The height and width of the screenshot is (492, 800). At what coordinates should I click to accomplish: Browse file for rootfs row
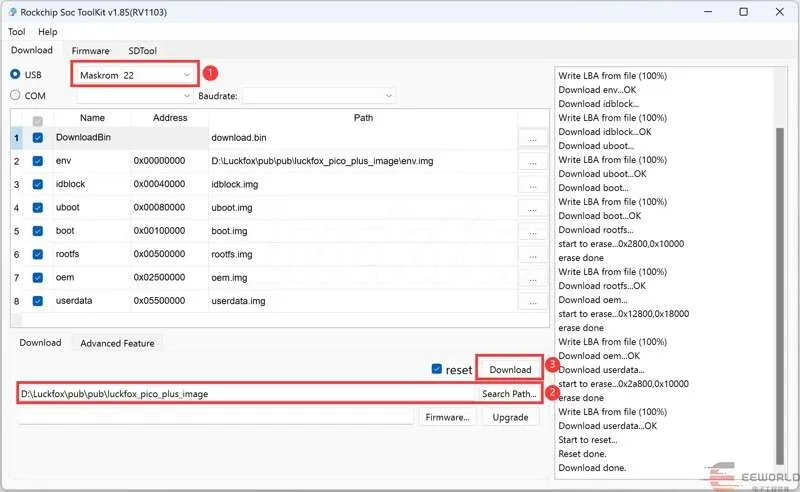click(533, 255)
